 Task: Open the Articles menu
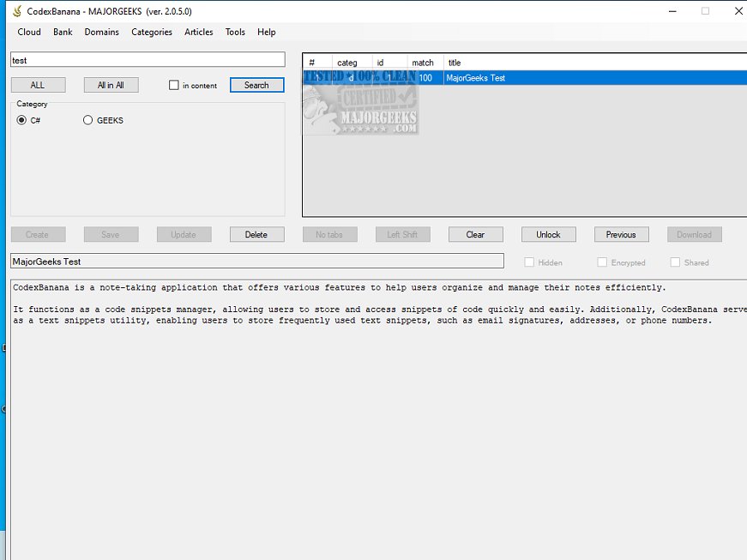(x=199, y=32)
